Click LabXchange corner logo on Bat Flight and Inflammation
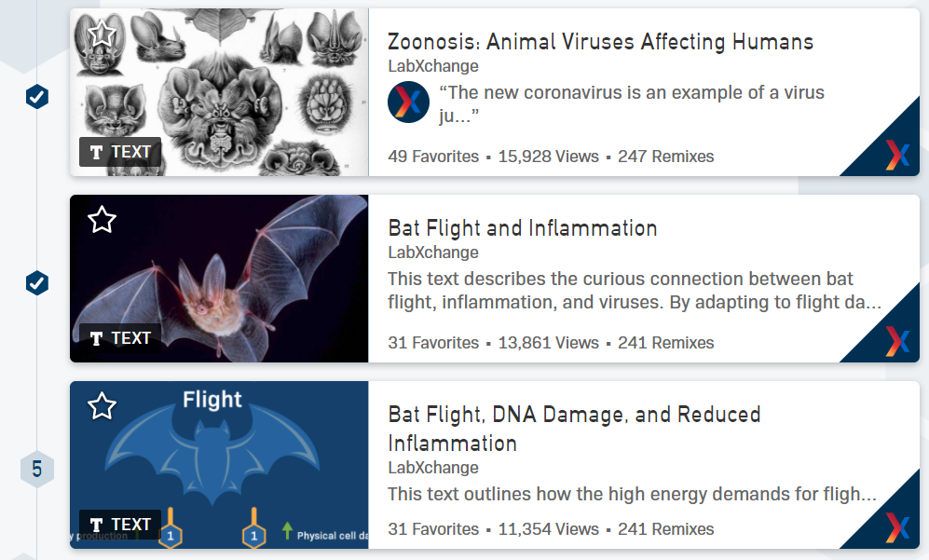 896,341
